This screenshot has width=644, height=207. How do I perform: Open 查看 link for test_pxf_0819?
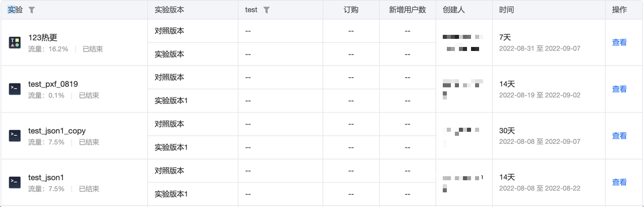tap(619, 89)
